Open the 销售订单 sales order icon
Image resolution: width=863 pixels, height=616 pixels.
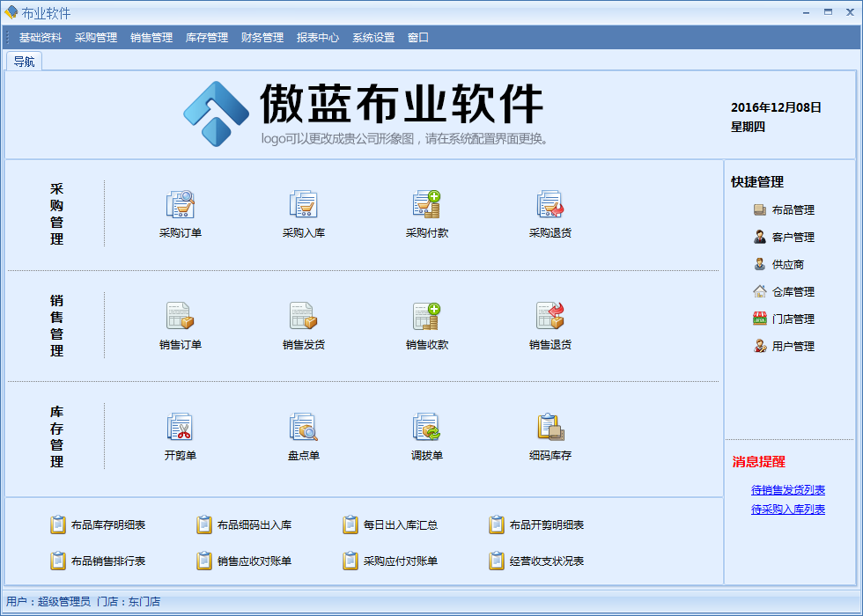(x=181, y=317)
